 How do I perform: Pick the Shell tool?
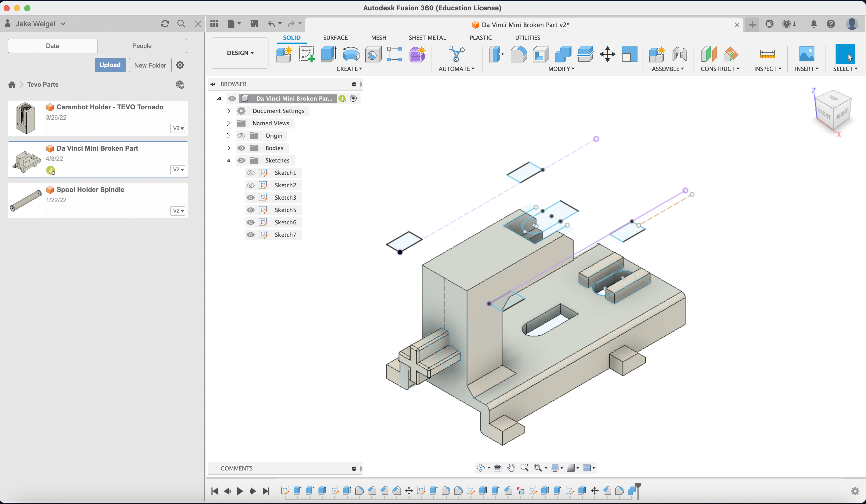click(541, 54)
